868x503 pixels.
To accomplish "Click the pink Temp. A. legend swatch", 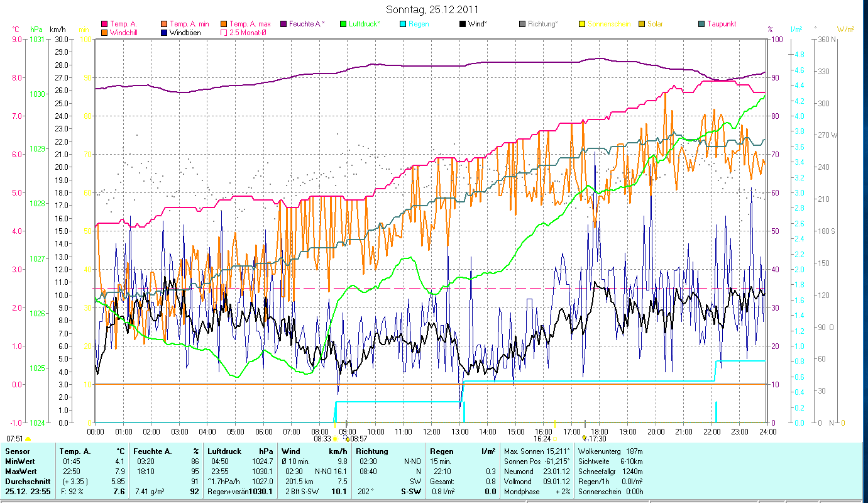I will [x=104, y=25].
